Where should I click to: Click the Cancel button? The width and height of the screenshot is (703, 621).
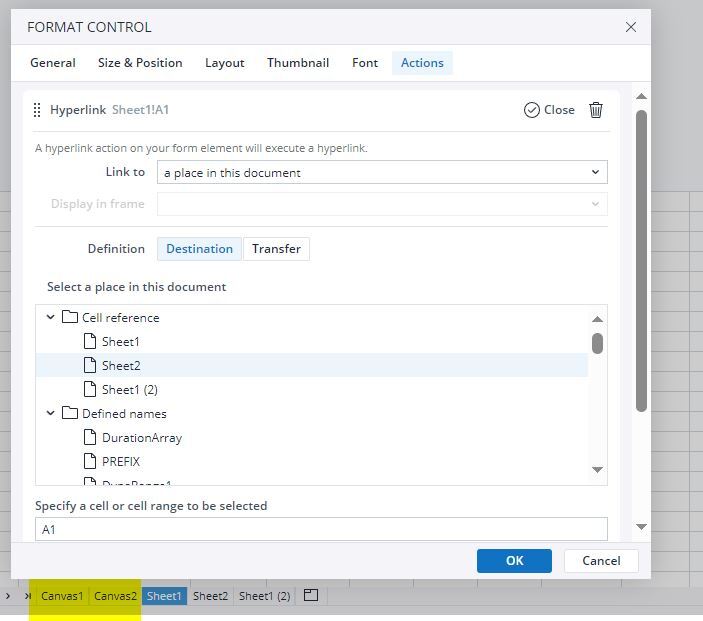[x=601, y=561]
